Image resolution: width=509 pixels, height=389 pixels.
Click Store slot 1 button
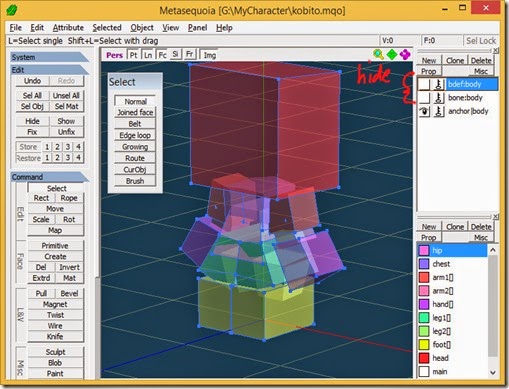pos(47,147)
